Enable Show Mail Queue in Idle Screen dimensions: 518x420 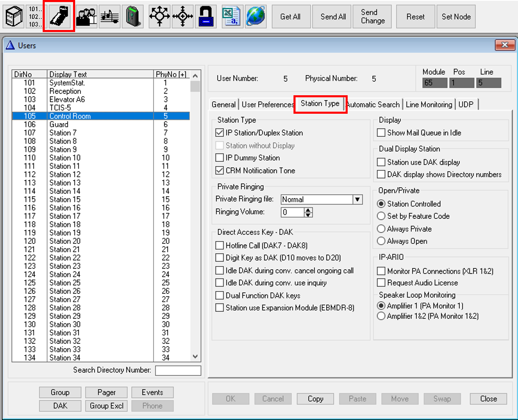381,133
